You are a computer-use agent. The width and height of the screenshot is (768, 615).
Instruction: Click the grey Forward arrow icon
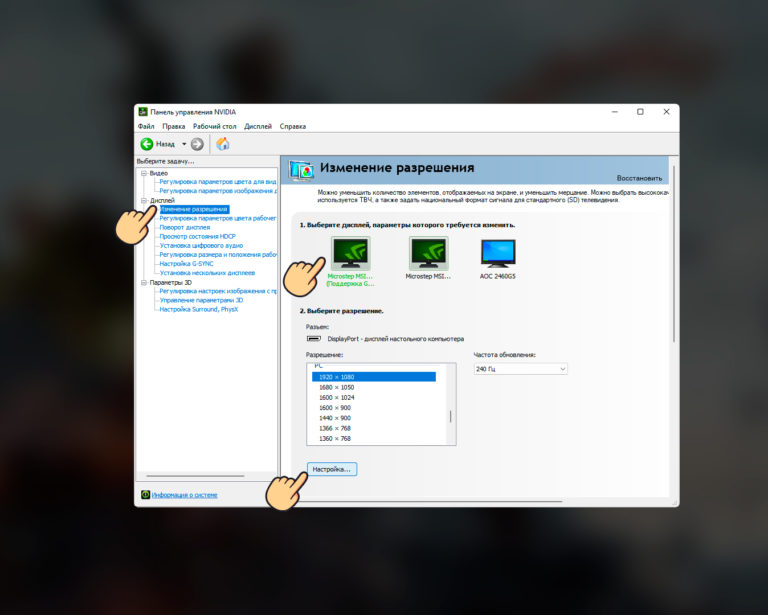pyautogui.click(x=197, y=144)
